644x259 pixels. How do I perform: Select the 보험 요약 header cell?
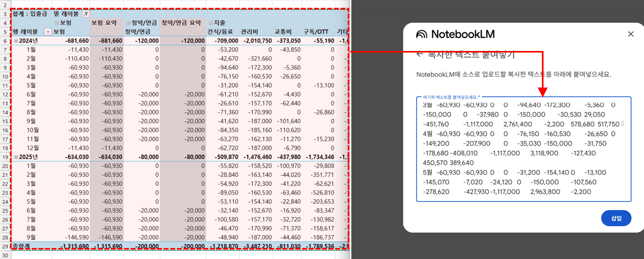click(x=106, y=23)
